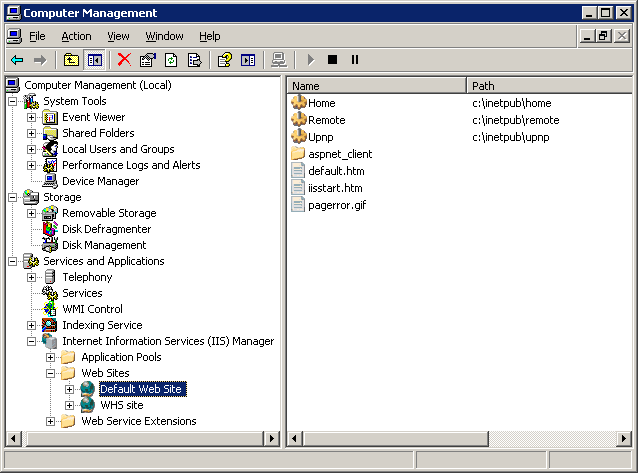Collapse the Internet Information Services Manager node
Viewport: 638px width, 473px height.
[31, 342]
